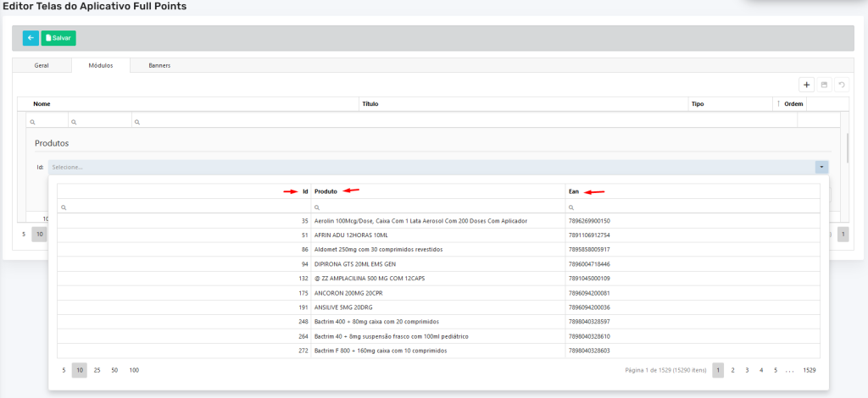Sort popup by Id column

pos(184,191)
